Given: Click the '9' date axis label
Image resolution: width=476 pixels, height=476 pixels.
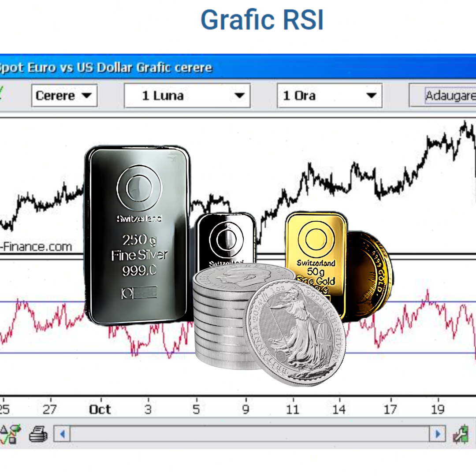Looking at the screenshot, I should [246, 409].
